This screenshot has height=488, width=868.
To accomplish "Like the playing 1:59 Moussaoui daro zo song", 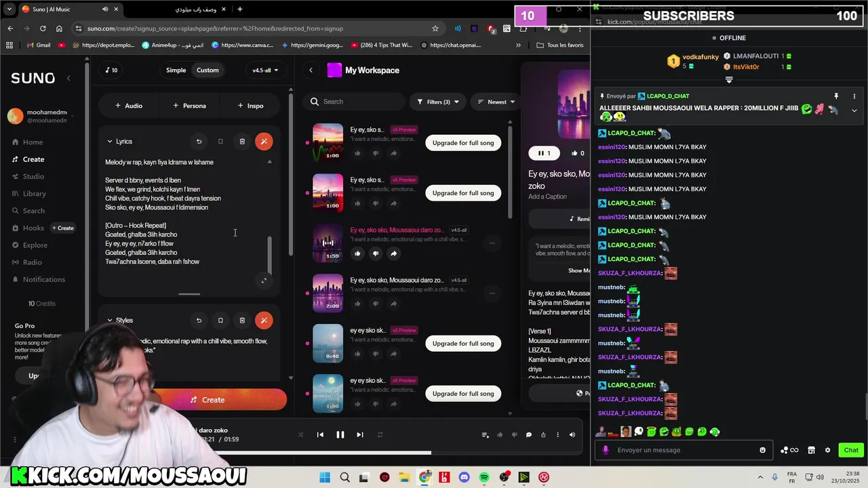I will pyautogui.click(x=357, y=253).
